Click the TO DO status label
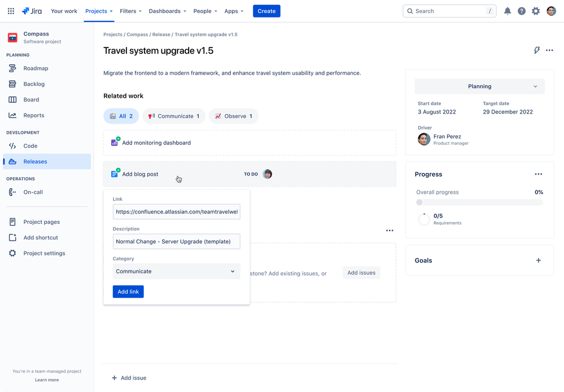The width and height of the screenshot is (564, 392). click(251, 174)
